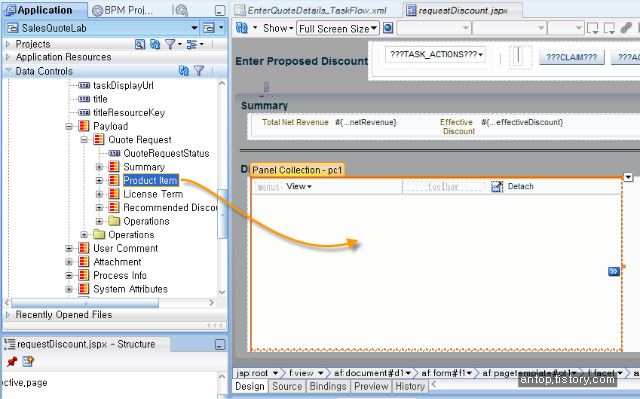Screen dimensions: 640x399
Task: Click the Payload collection icon
Action: (84, 126)
